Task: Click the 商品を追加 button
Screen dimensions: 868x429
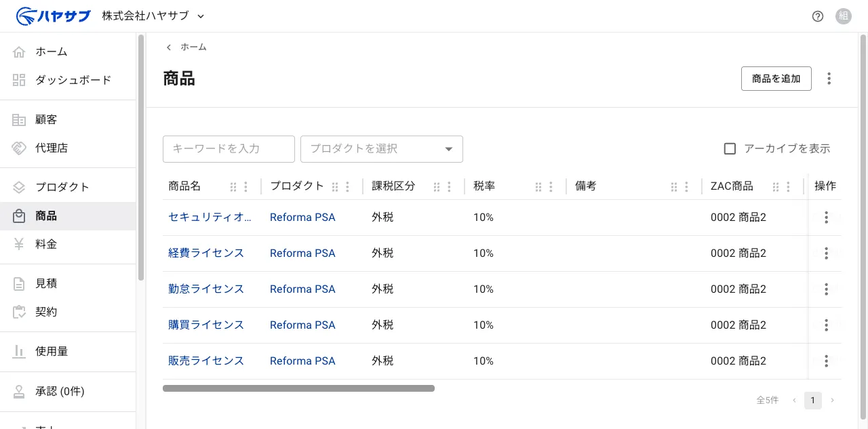Action: pos(776,79)
